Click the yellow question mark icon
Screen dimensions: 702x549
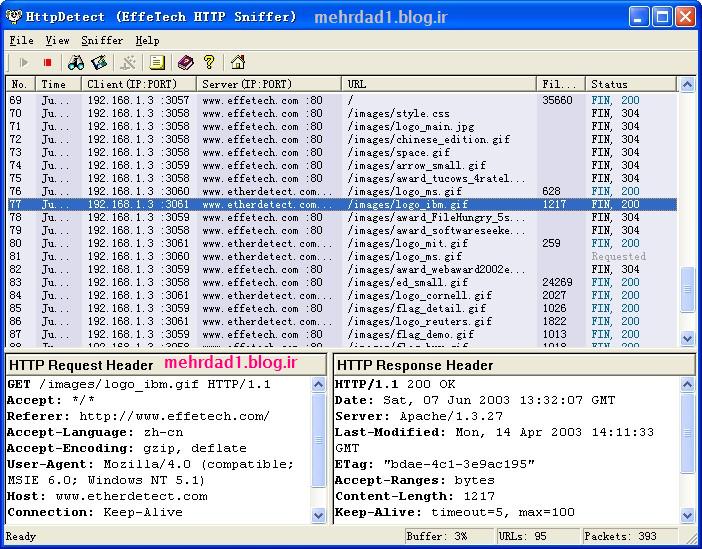coord(209,63)
